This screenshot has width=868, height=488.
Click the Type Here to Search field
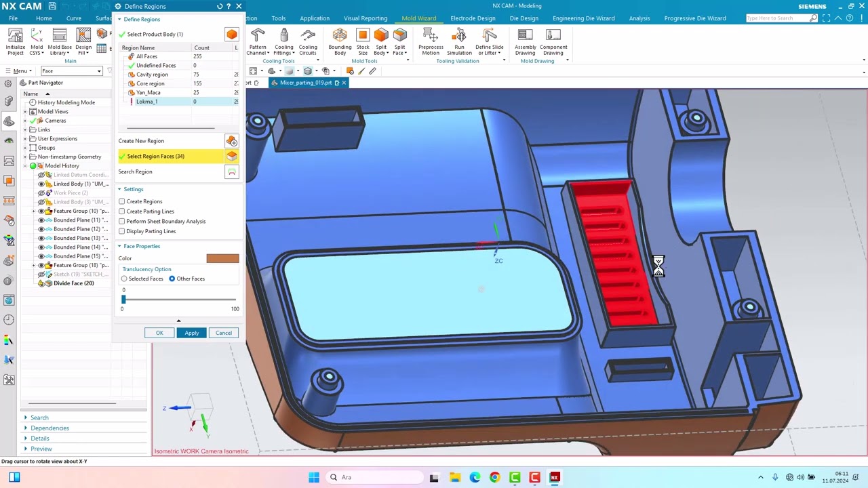pyautogui.click(x=777, y=18)
